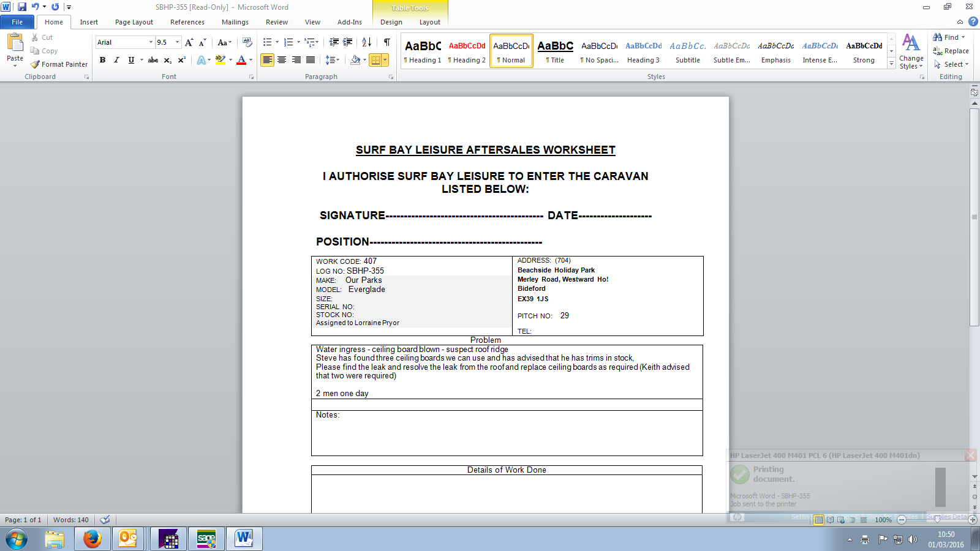Click the Paste icon in Clipboard group
Image resolution: width=980 pixels, height=551 pixels.
coord(15,43)
